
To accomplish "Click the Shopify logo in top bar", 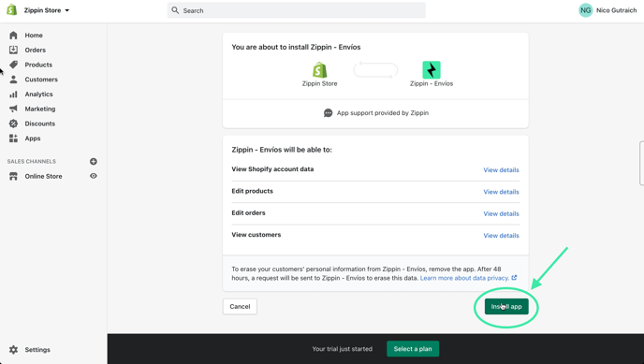I will pos(12,10).
